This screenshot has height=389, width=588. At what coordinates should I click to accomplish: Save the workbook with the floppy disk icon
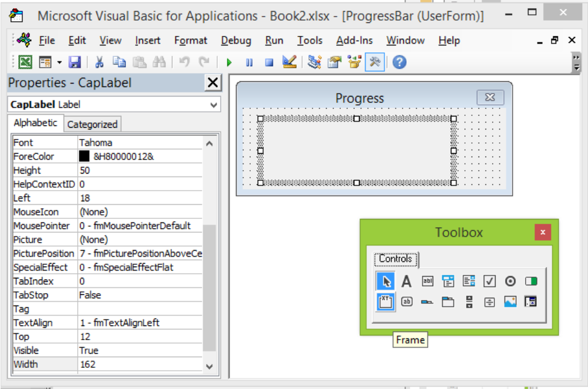coord(75,62)
